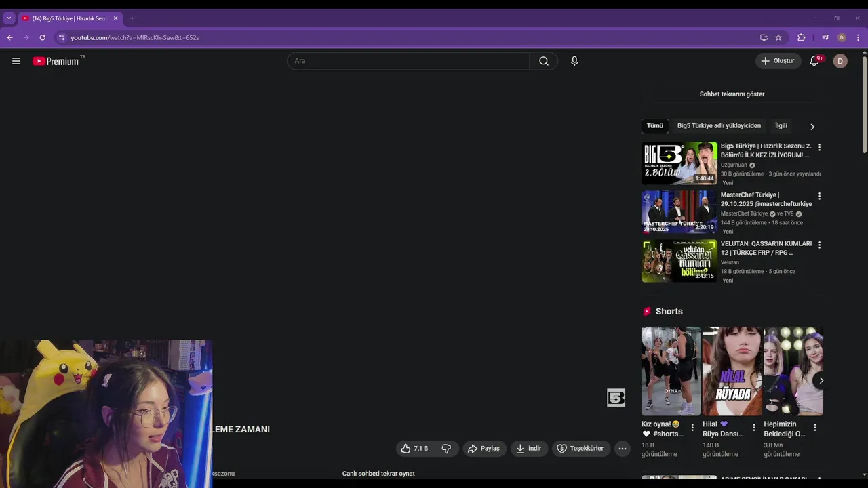Open new browser tab with plus
Viewport: 868px width, 488px height.
pos(132,18)
